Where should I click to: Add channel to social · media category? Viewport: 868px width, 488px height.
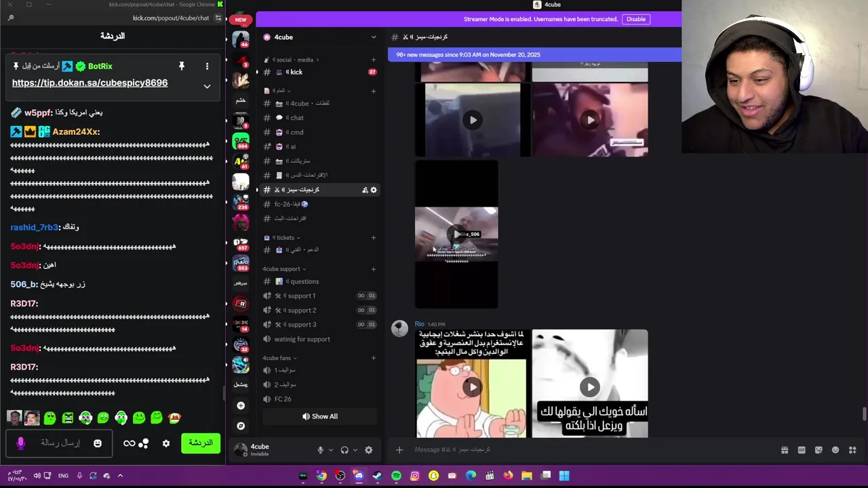374,60
